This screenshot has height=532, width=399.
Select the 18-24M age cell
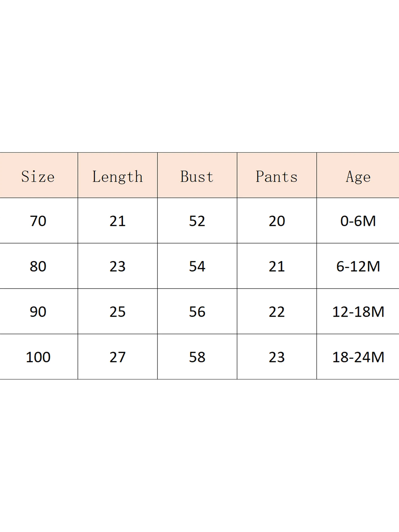(358, 357)
